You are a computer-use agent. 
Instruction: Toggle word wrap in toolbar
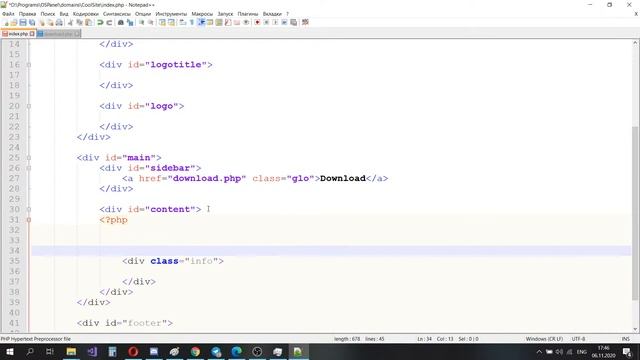(x=182, y=22)
